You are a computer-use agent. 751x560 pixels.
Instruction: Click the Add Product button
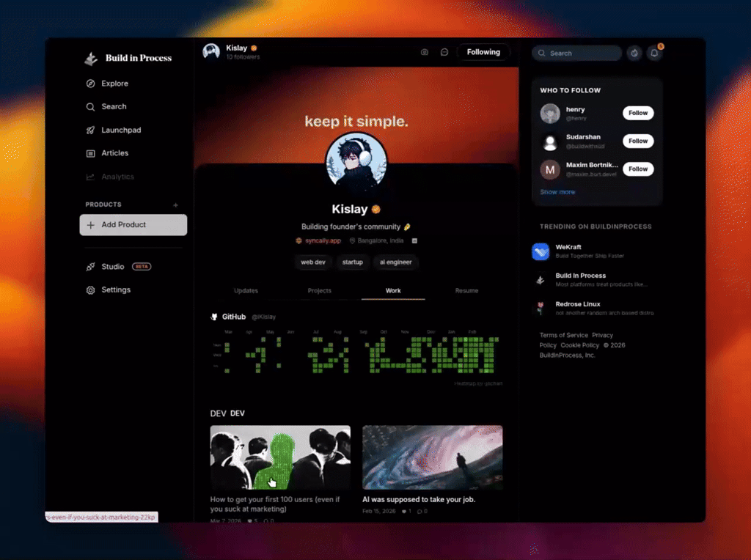tap(133, 225)
